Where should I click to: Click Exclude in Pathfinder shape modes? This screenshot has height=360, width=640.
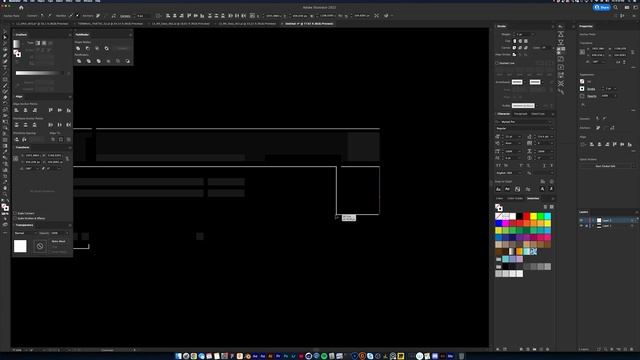click(x=107, y=48)
